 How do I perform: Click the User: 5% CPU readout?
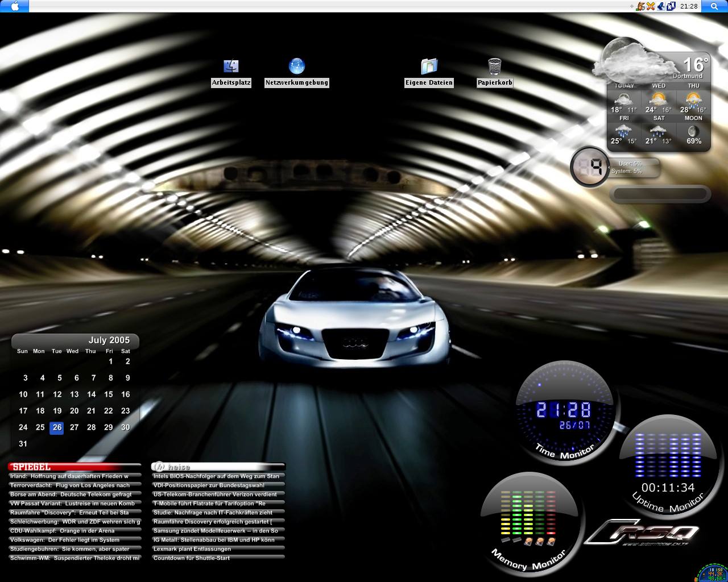click(630, 164)
